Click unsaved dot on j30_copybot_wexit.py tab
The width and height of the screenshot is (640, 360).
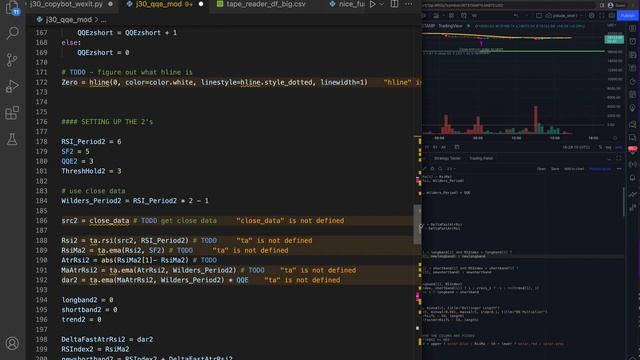[111, 4]
